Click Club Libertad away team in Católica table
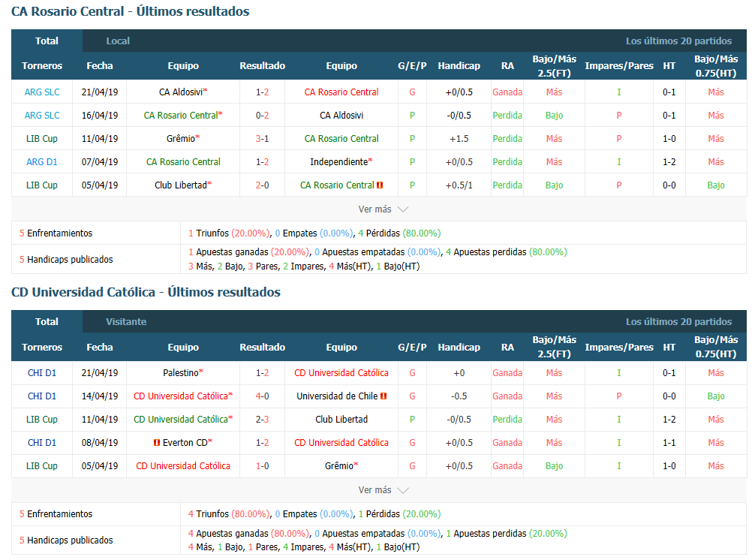Screen dimensions: 752x560 [341, 420]
